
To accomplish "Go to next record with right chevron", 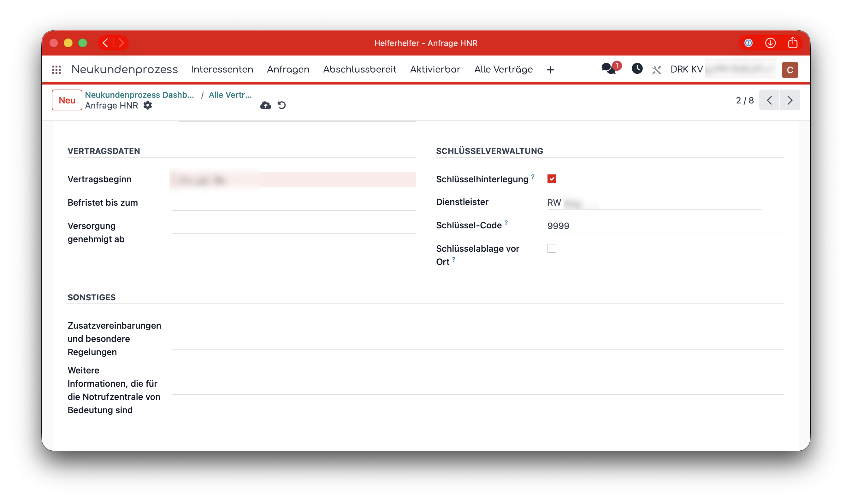I will [790, 100].
